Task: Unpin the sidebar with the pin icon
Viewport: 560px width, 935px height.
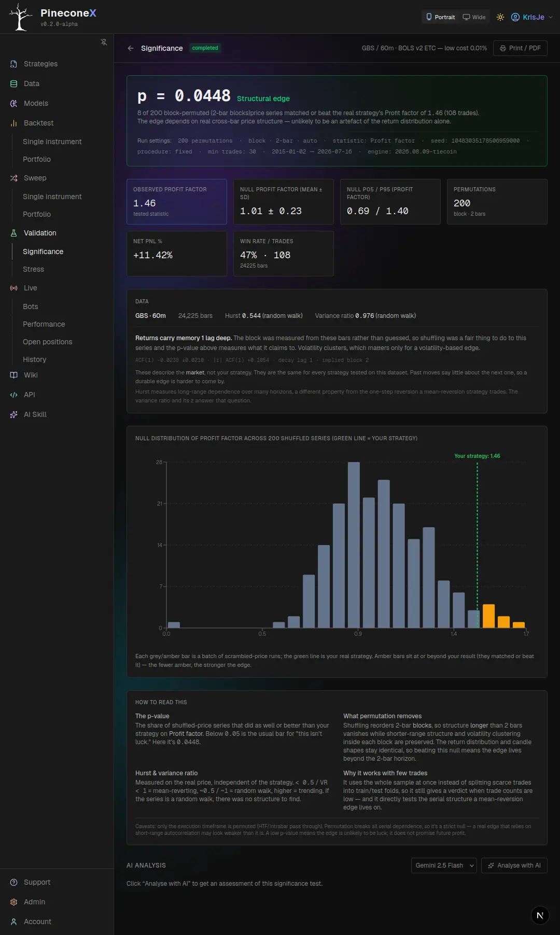Action: point(104,42)
